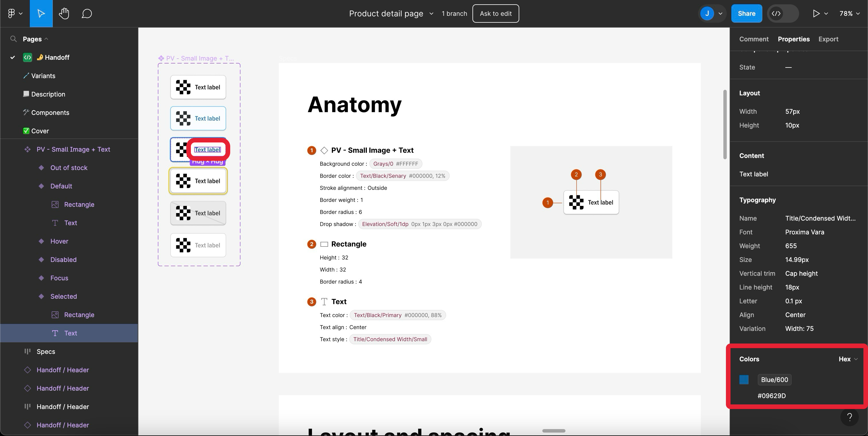This screenshot has height=436, width=868.
Task: Select the Hand tool
Action: [64, 13]
